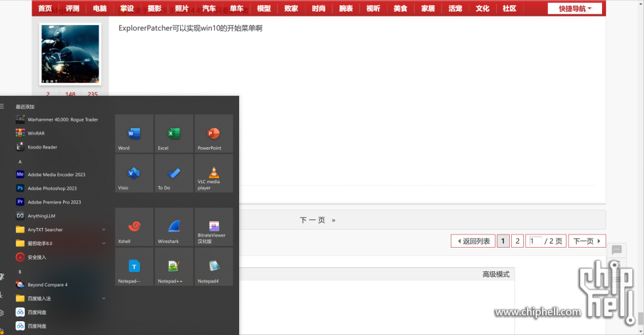Launch 安全接入 app
The image size is (644, 335).
point(60,257)
